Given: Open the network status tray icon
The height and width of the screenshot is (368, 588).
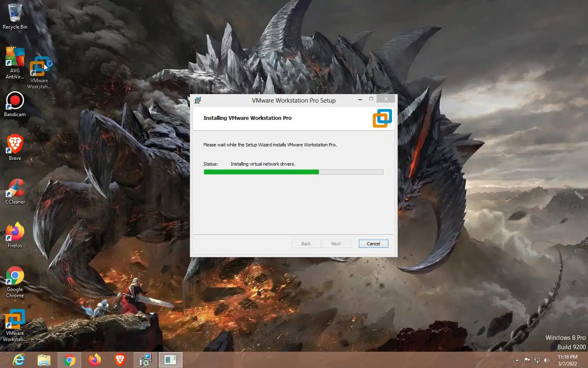Looking at the screenshot, I should tap(537, 360).
